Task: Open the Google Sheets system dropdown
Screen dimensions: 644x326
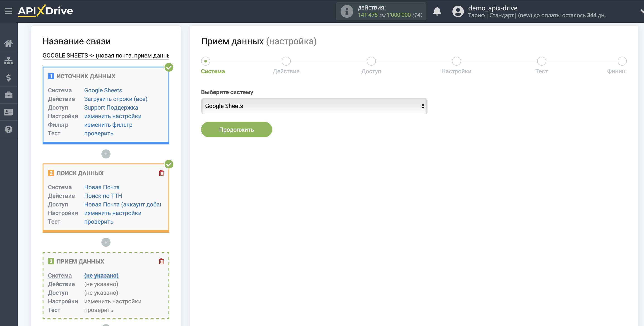Action: pyautogui.click(x=314, y=106)
